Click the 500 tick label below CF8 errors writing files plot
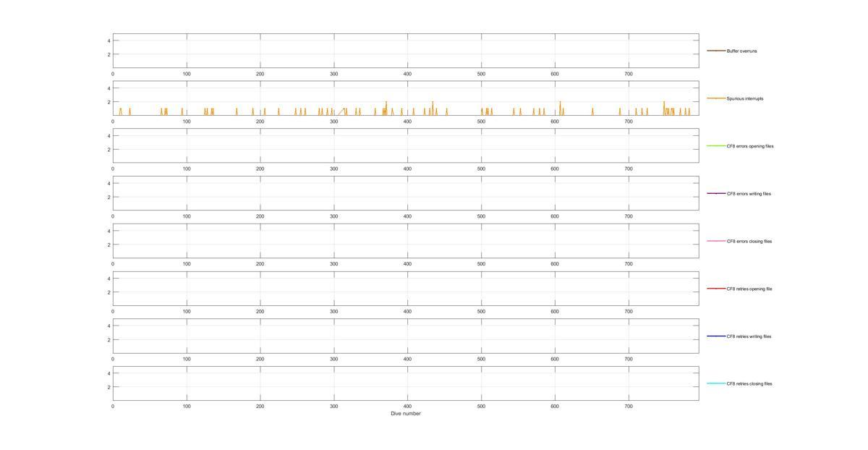 (481, 216)
